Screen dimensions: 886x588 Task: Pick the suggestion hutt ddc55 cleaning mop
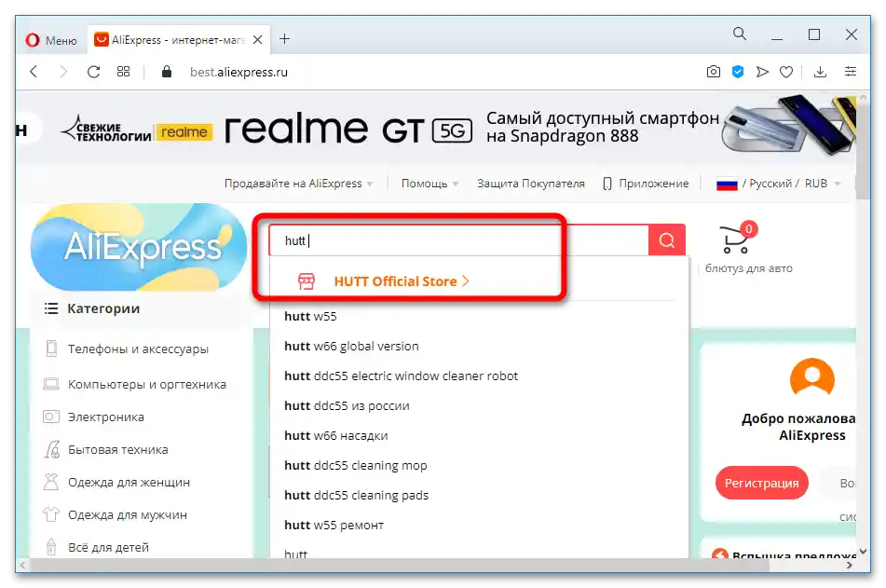coord(355,465)
